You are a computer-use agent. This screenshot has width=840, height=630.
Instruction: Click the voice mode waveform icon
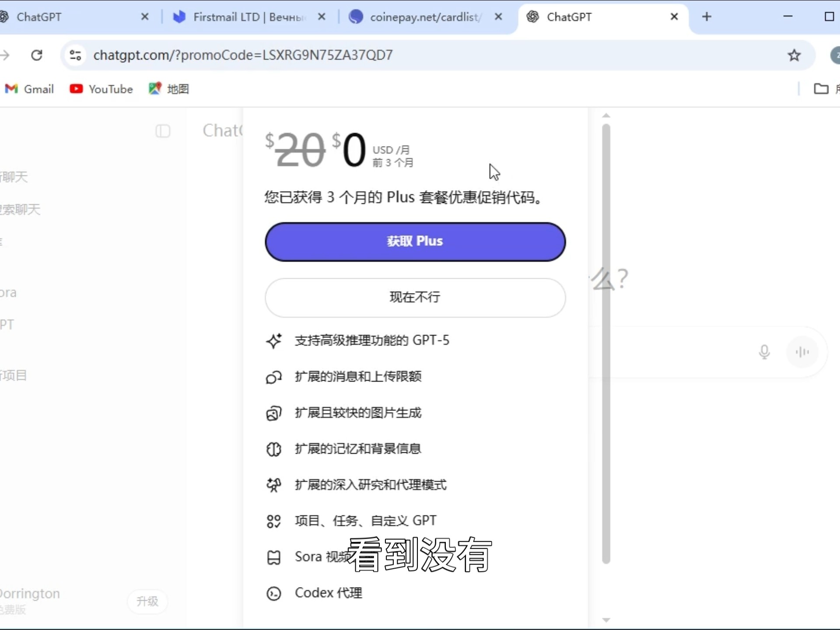pyautogui.click(x=802, y=352)
